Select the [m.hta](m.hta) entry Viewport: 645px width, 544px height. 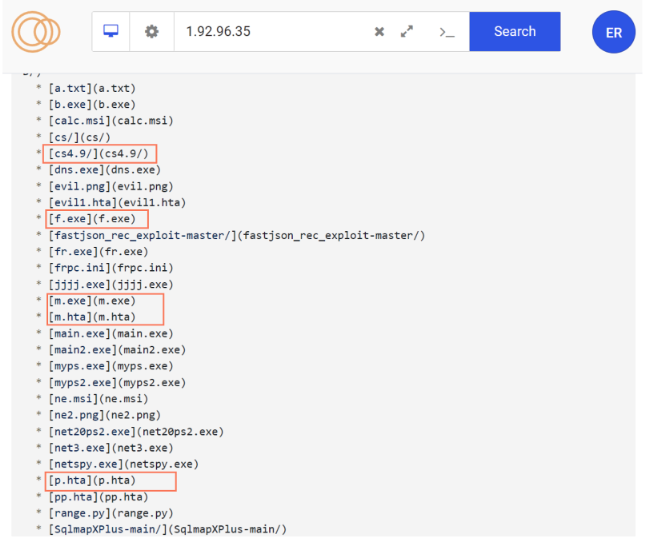coord(92,317)
